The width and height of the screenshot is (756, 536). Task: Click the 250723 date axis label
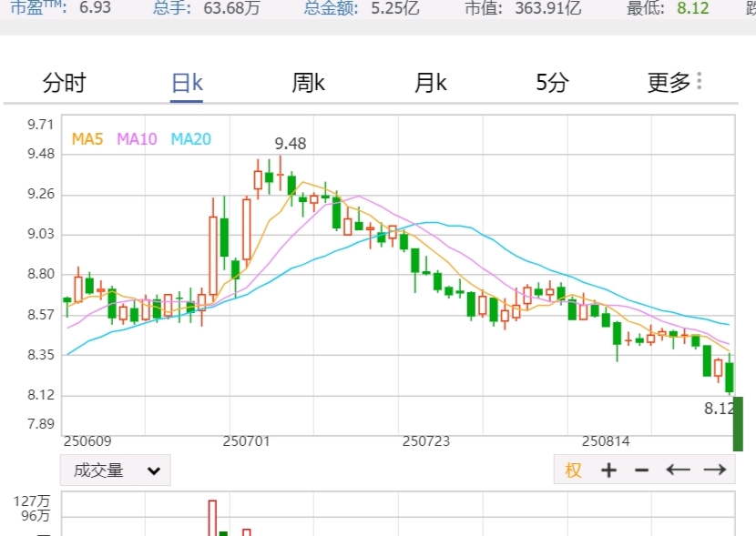click(x=426, y=441)
